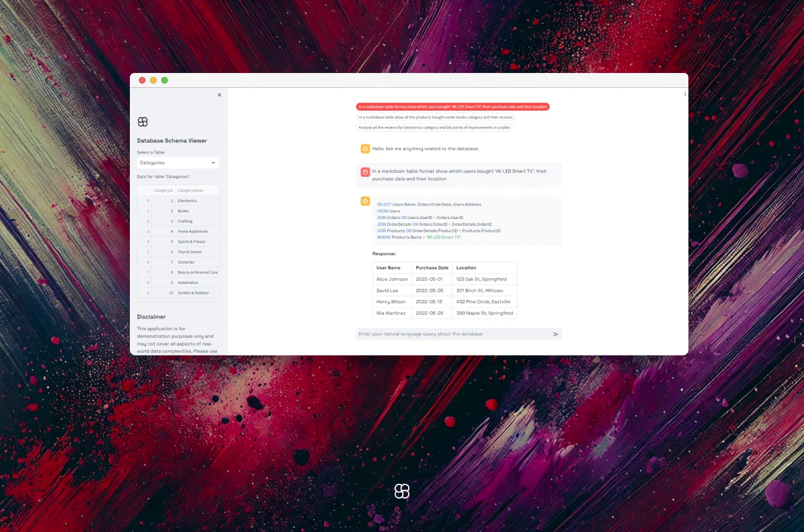Click the bot avatar beside the Hello message

[x=366, y=148]
